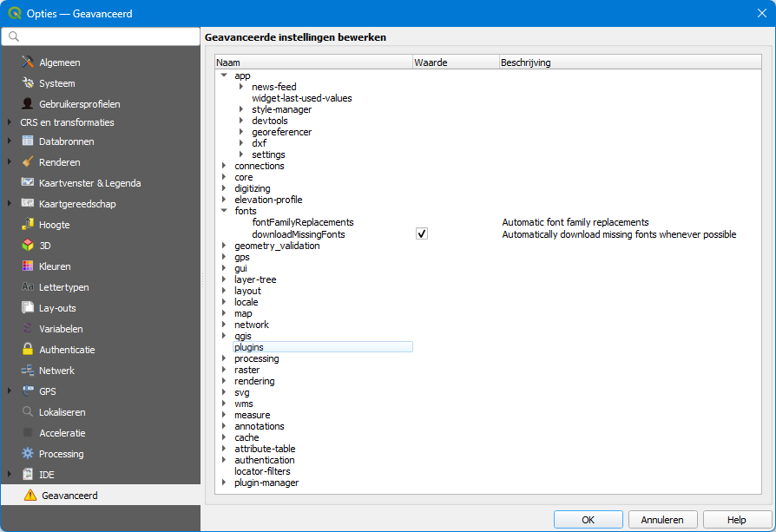The width and height of the screenshot is (776, 532).
Task: Open the Kaartgereedschap icon
Action: point(28,203)
